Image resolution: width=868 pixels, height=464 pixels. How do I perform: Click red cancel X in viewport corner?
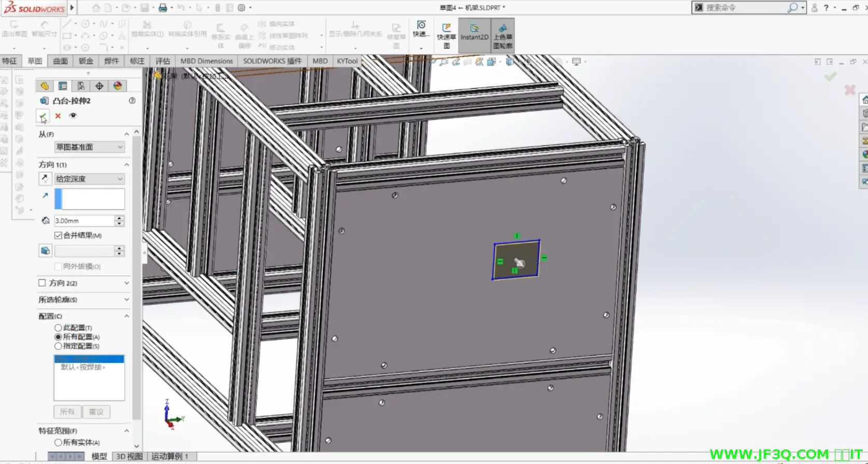click(849, 90)
